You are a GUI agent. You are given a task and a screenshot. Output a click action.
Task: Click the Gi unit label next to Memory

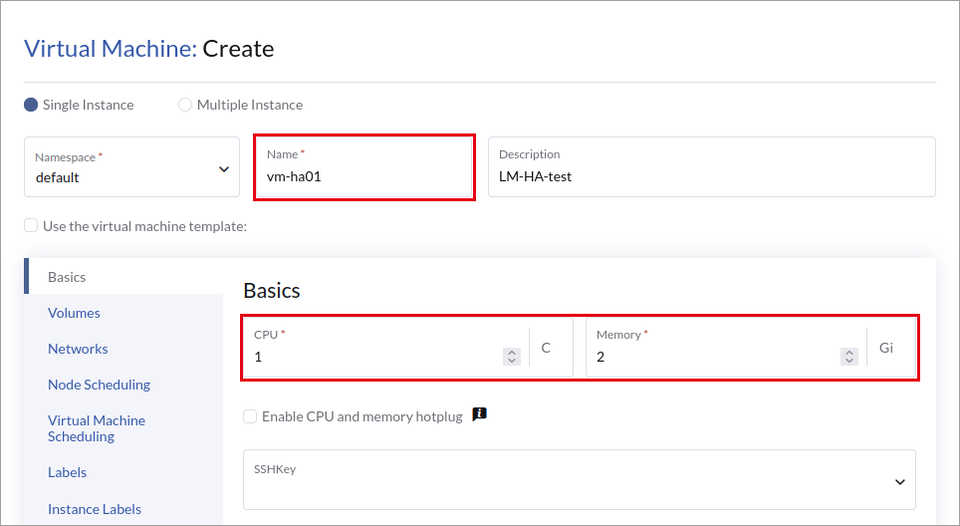[886, 348]
